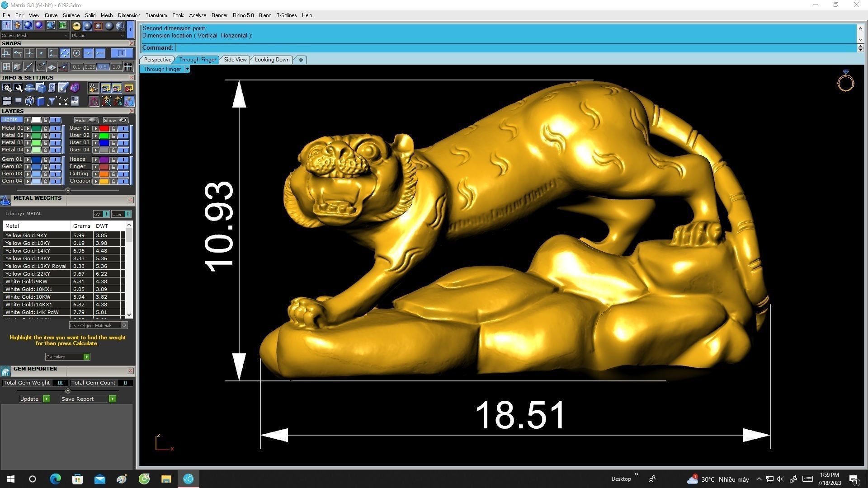The width and height of the screenshot is (868, 488).
Task: Toggle Metal 01 layer on/off switch
Action: coord(56,128)
